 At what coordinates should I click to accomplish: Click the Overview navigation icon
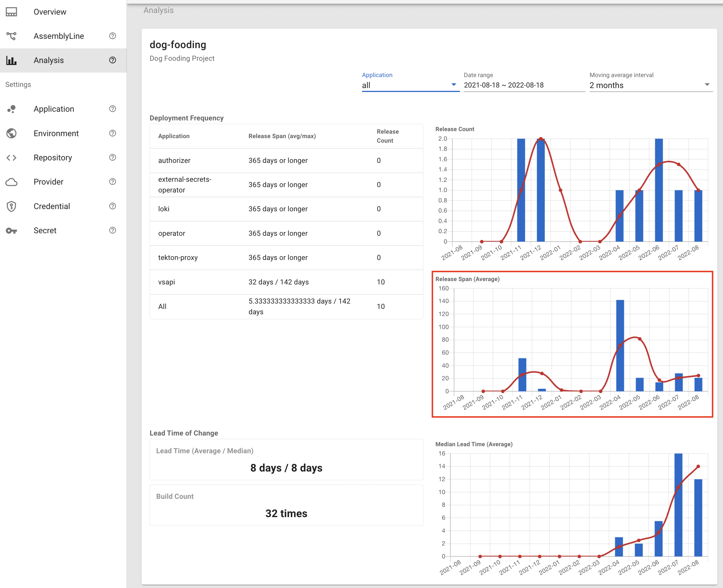(x=13, y=12)
